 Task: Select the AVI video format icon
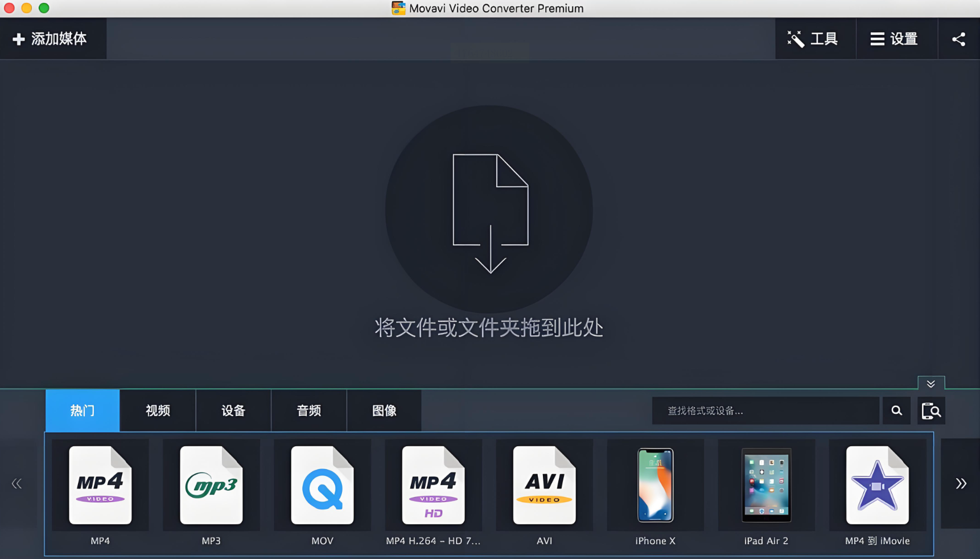pyautogui.click(x=544, y=485)
